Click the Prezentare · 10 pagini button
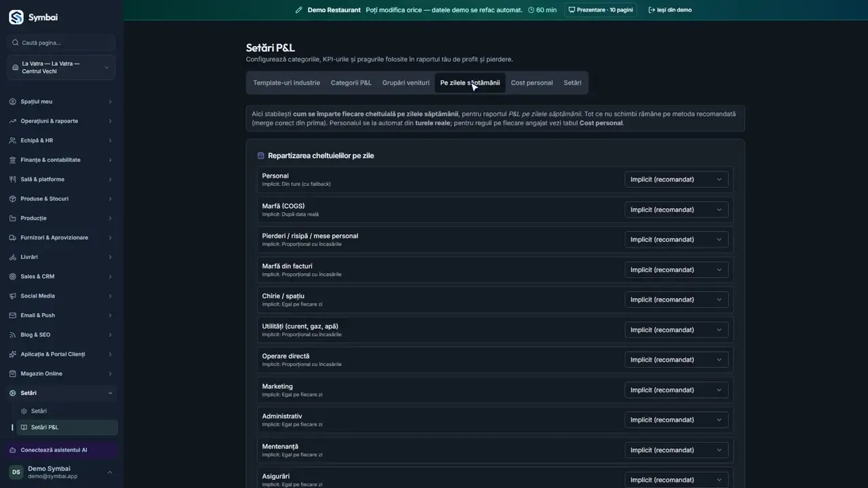This screenshot has width=868, height=488. point(601,10)
